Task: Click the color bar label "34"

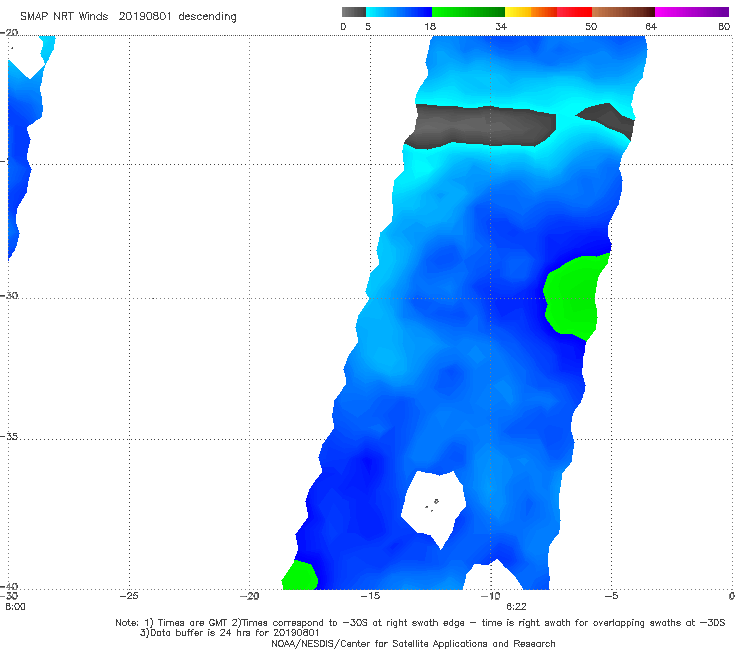Action: [x=501, y=27]
